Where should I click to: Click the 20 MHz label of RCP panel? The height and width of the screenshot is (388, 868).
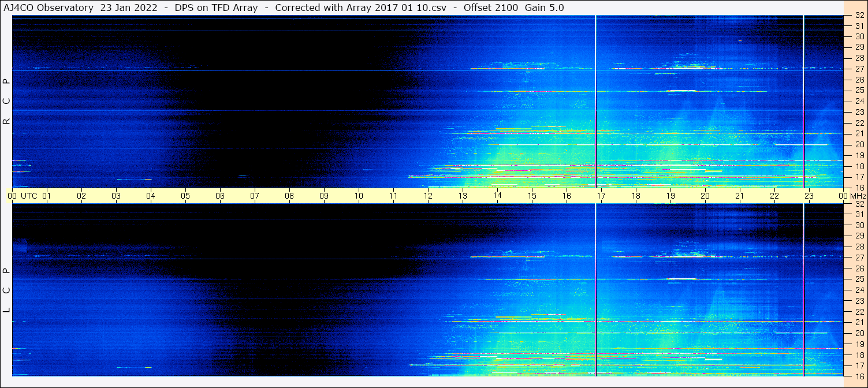[859, 144]
